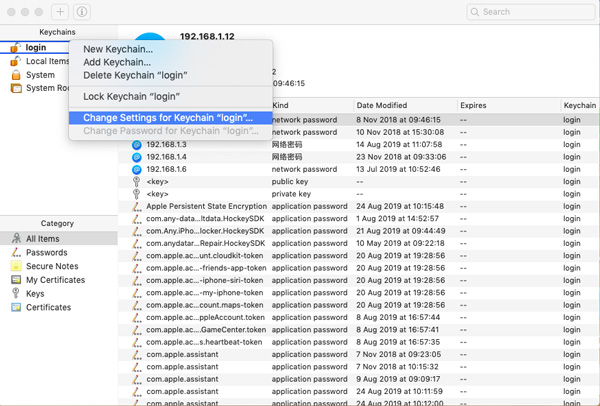Click the Local Items keychain lock icon
The height and width of the screenshot is (406, 600).
click(15, 61)
